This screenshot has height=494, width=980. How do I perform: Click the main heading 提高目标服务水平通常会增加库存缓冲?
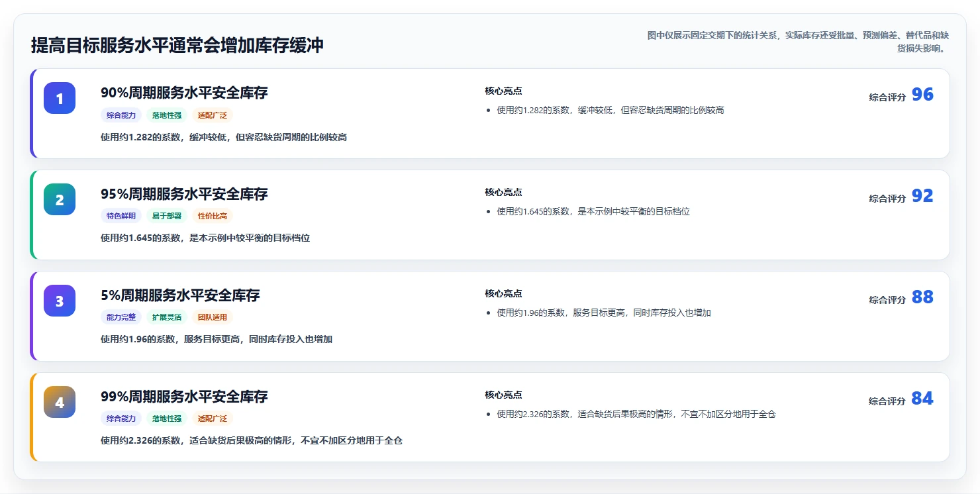pos(177,46)
